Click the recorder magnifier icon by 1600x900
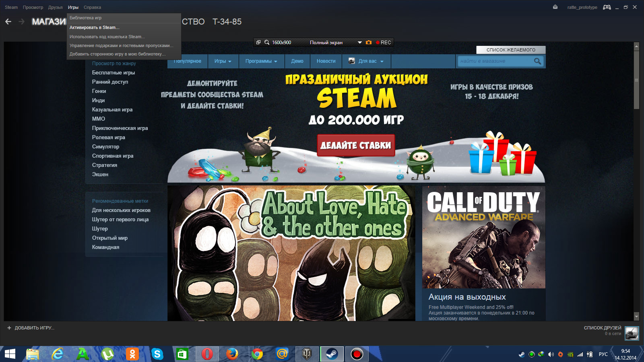 pos(267,42)
